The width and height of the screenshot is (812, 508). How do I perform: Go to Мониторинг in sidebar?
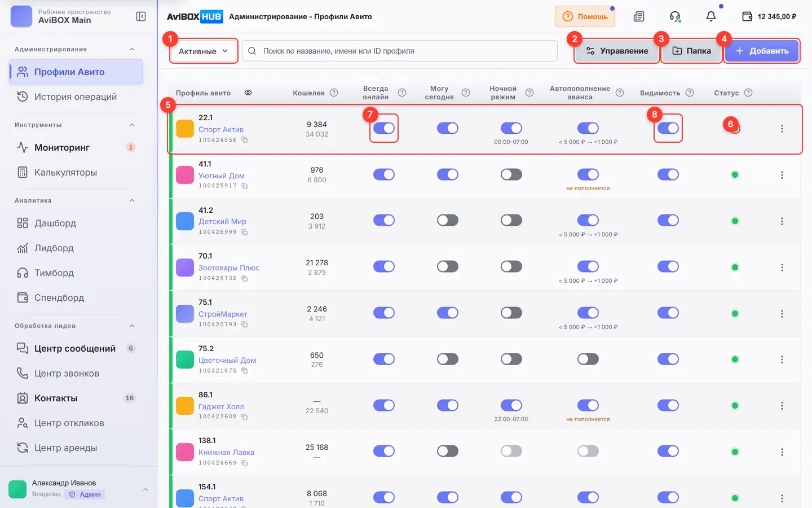(76, 147)
